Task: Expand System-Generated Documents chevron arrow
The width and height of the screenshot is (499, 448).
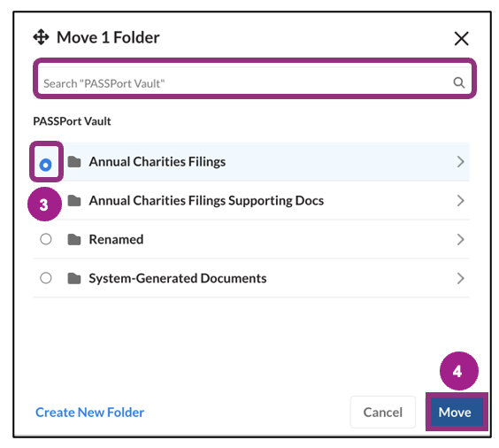Action: tap(460, 278)
